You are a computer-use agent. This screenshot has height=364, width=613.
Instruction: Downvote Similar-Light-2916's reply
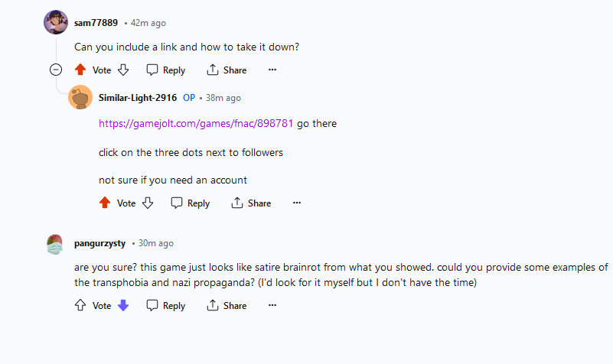148,203
